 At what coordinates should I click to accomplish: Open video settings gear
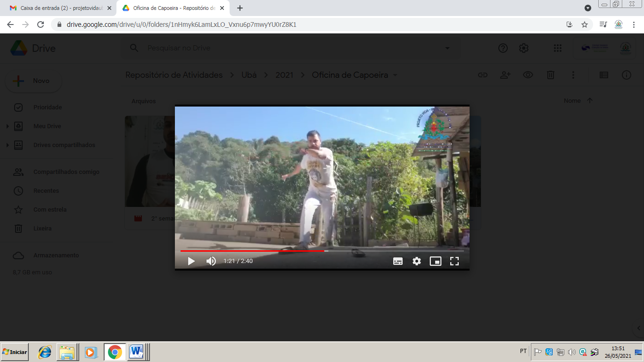(417, 261)
